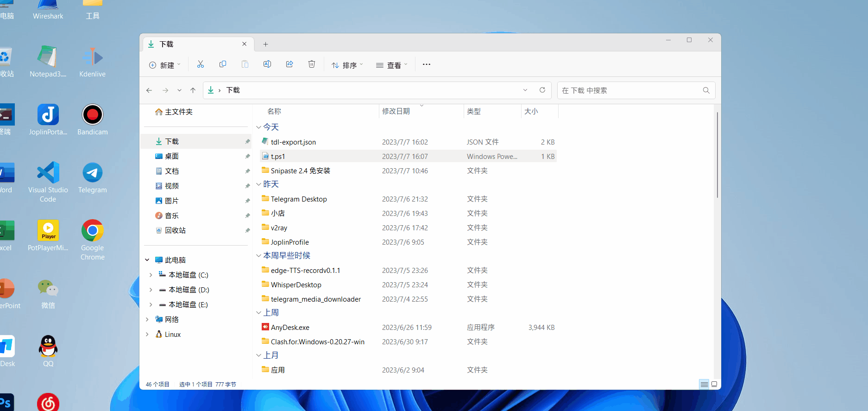Sort by 修改日期 column header
The height and width of the screenshot is (411, 868).
[396, 111]
